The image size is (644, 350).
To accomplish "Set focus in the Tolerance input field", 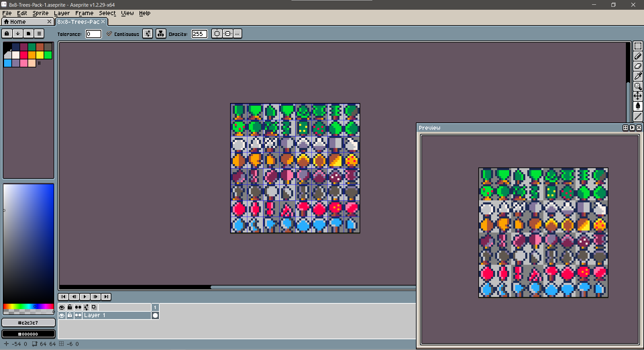I will pos(93,34).
